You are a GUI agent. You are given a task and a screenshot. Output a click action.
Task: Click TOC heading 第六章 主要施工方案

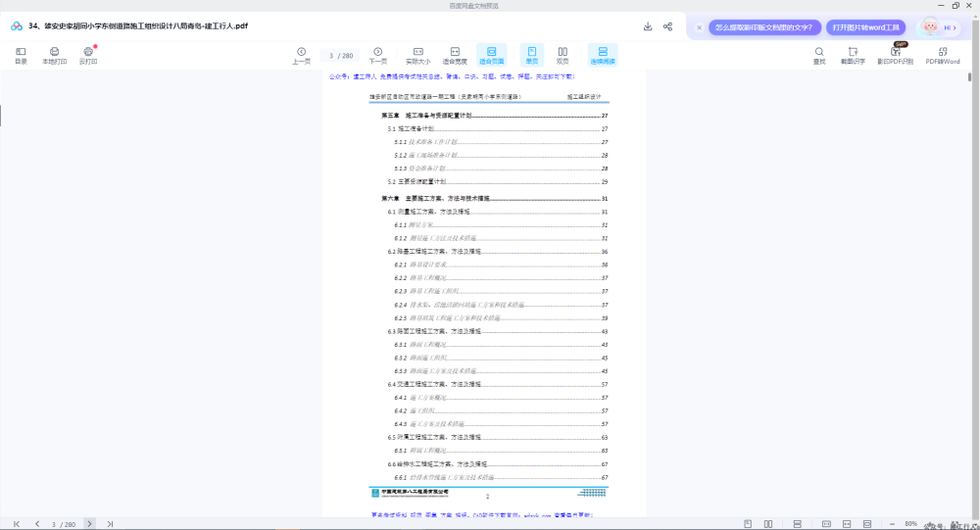pyautogui.click(x=494, y=199)
